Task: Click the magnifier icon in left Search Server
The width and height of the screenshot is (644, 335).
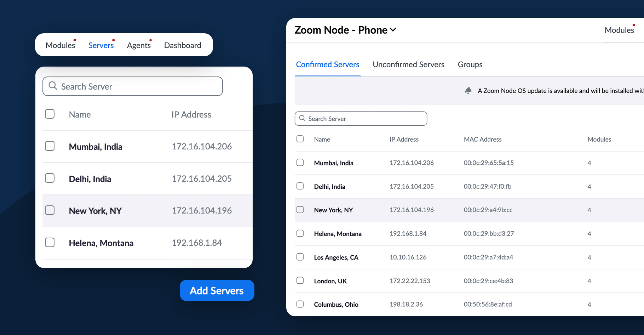Action: [x=53, y=86]
